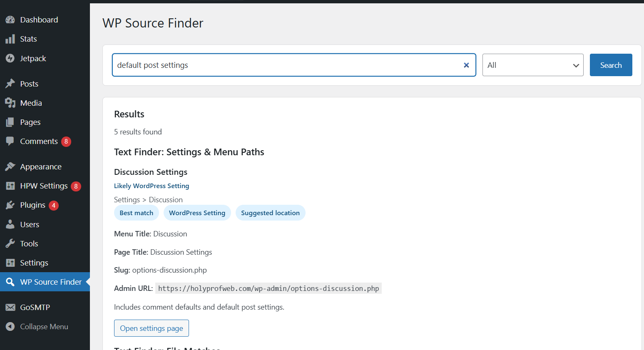The image size is (644, 350).
Task: Click the Comments speech bubble icon
Action: (10, 141)
